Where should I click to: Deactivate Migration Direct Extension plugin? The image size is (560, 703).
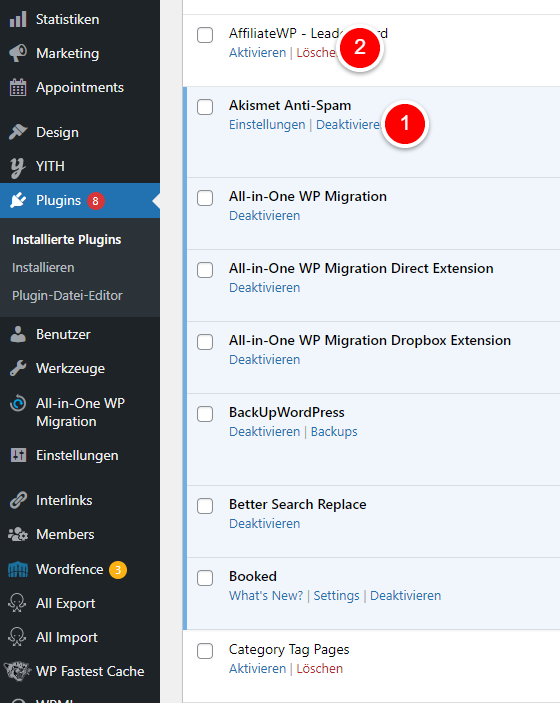pos(265,288)
